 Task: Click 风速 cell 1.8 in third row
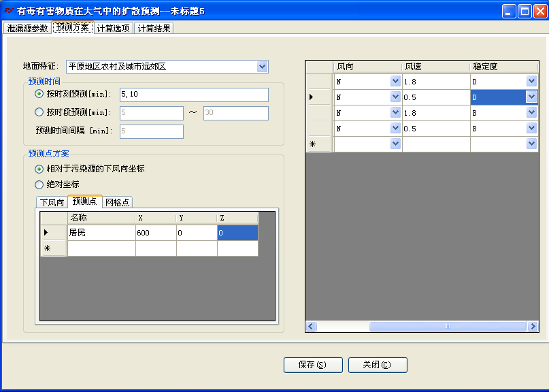[x=436, y=113]
